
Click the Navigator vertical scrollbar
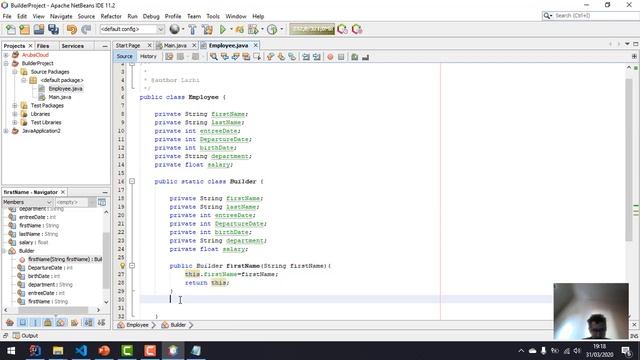click(106, 259)
